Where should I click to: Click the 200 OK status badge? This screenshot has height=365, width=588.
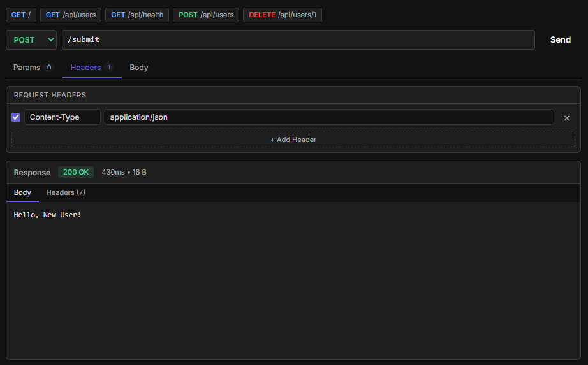(76, 172)
